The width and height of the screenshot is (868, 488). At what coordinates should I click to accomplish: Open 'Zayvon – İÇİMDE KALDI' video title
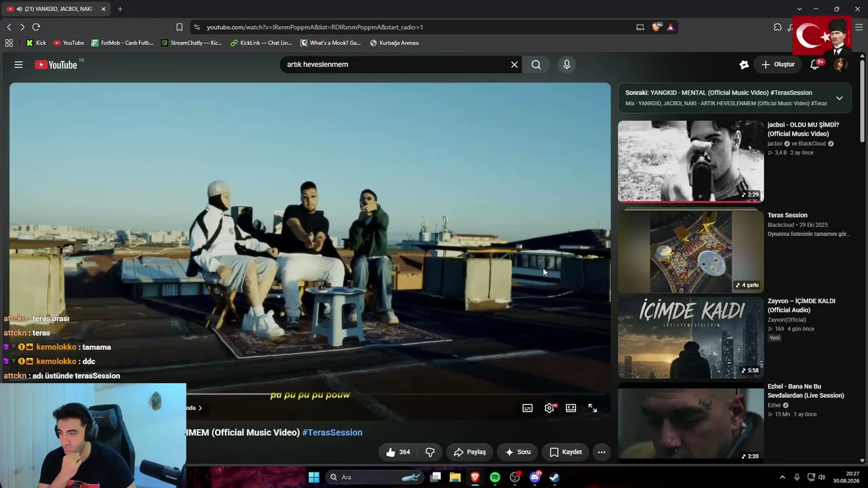(x=802, y=305)
